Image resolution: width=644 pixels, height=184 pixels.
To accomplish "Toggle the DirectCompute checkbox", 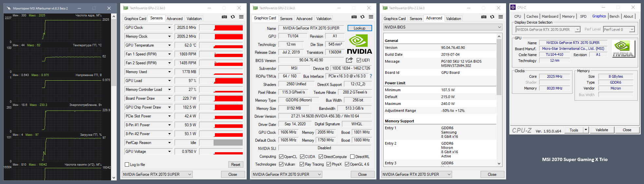I will (x=321, y=157).
